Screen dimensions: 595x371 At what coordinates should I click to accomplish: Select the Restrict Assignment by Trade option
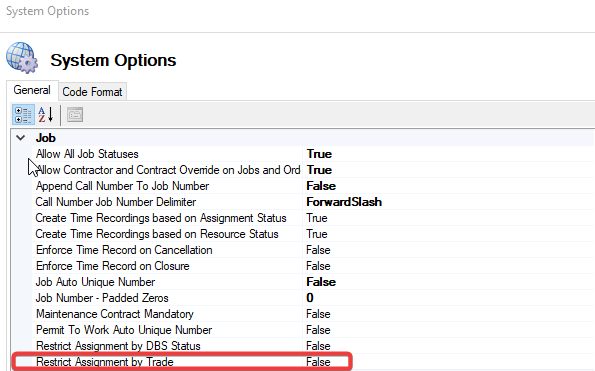click(x=105, y=362)
